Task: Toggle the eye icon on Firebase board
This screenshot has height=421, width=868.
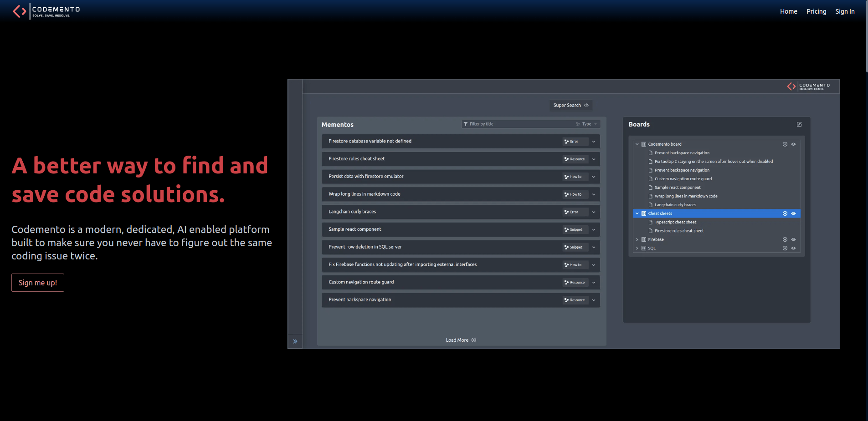Action: coord(793,239)
